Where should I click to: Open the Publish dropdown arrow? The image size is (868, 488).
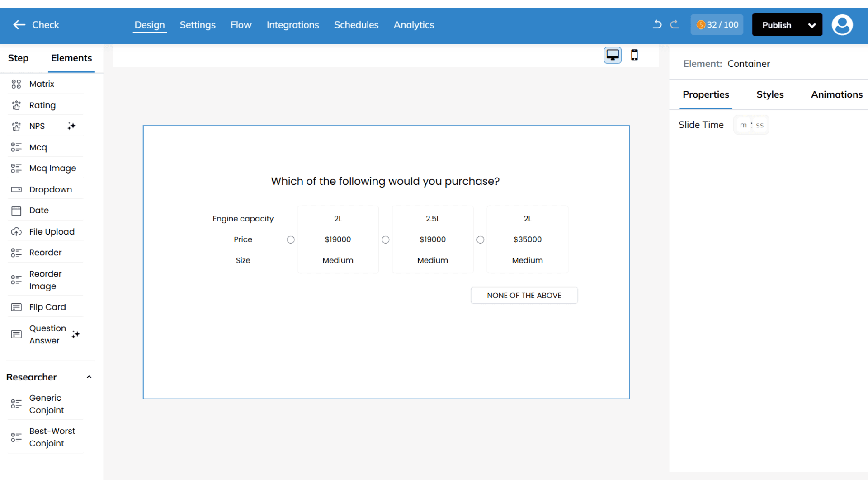[x=812, y=25]
